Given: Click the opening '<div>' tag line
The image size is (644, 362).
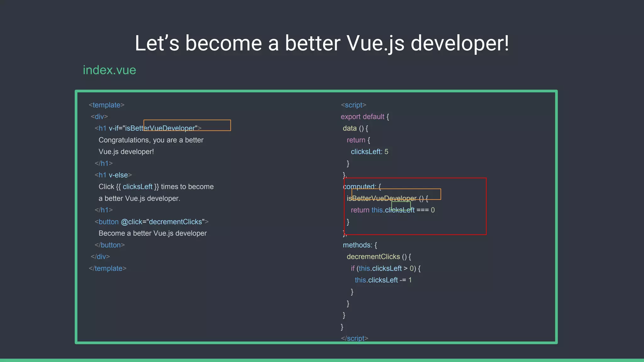Looking at the screenshot, I should [99, 117].
